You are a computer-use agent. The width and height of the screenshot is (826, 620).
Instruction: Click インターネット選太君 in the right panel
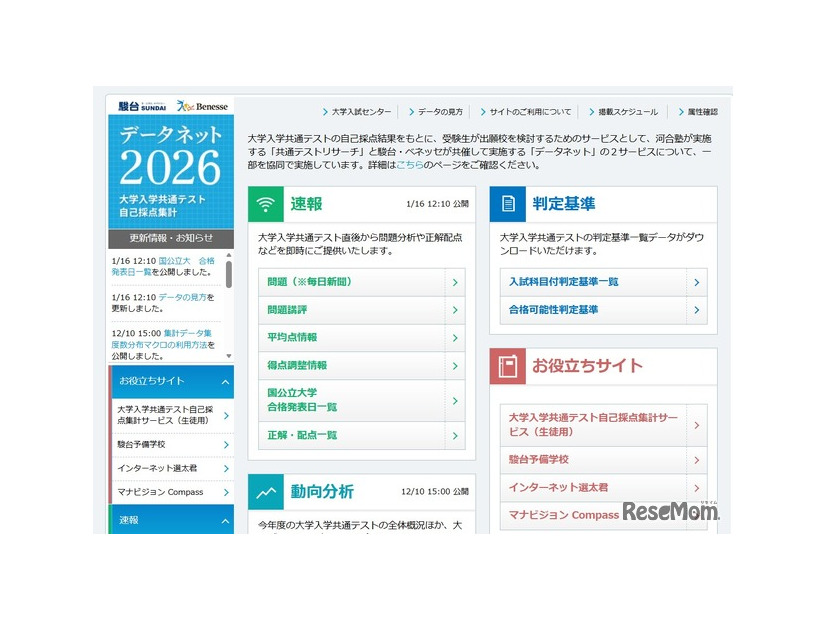(x=562, y=486)
